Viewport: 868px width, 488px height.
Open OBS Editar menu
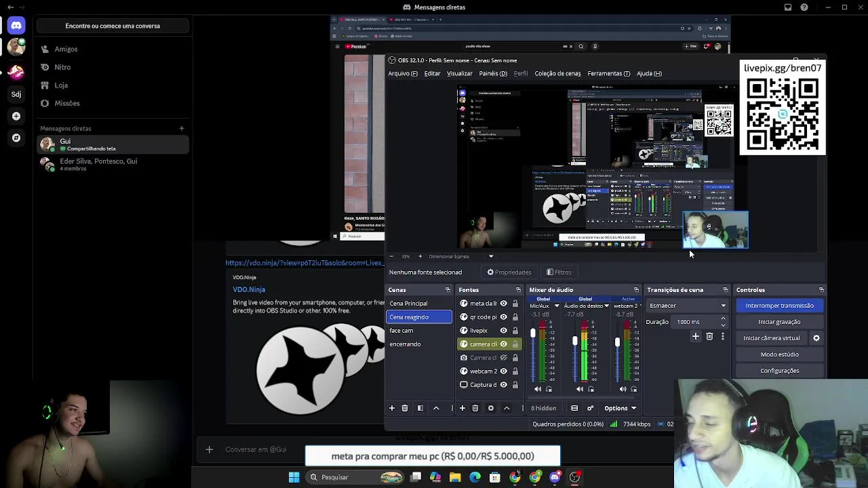click(x=432, y=73)
